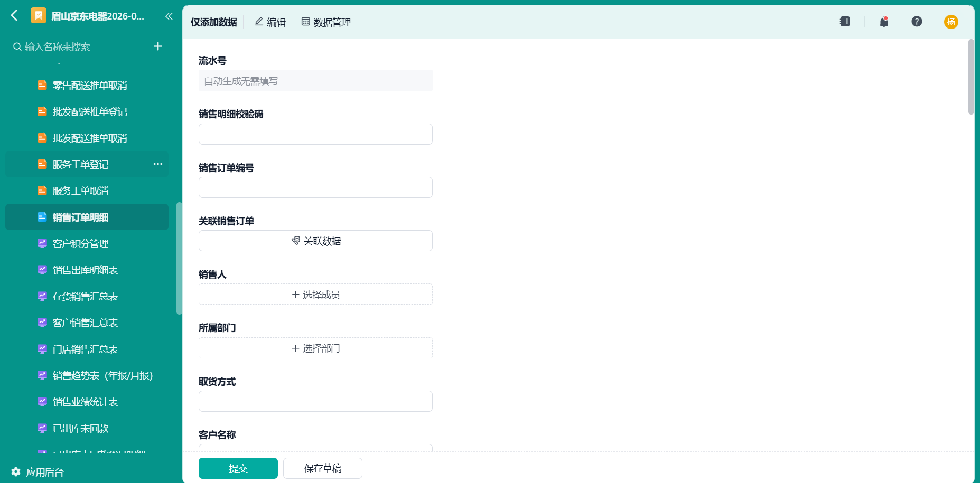Click 选择部门 to pick a department
The width and height of the screenshot is (980, 483).
tap(315, 348)
